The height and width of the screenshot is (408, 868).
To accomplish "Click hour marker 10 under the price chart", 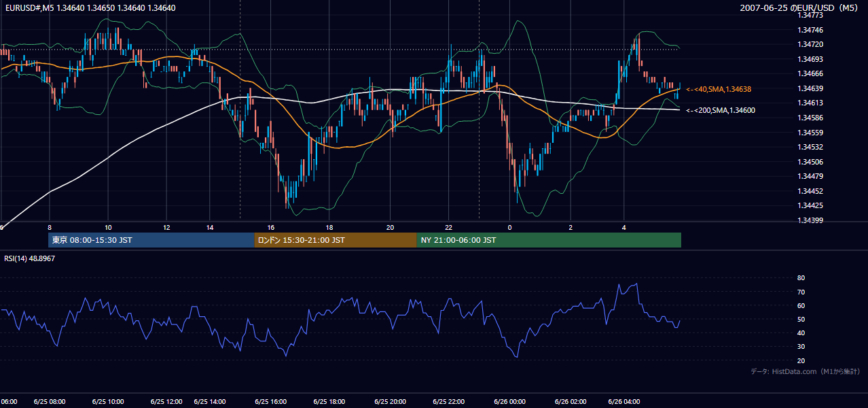I will click(108, 227).
